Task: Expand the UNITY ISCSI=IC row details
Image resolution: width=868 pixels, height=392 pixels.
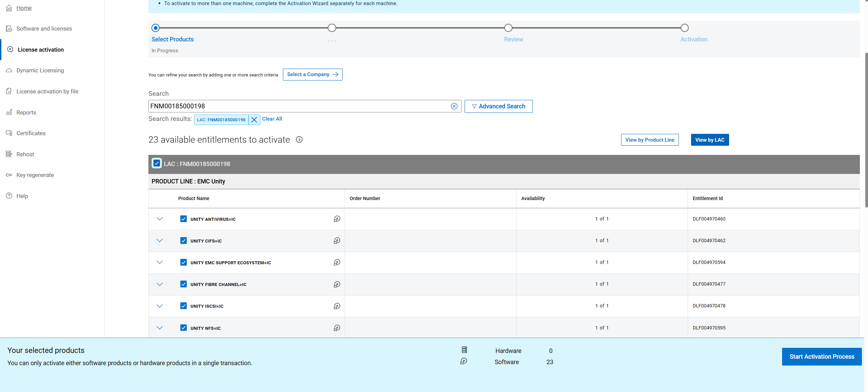Action: point(160,306)
